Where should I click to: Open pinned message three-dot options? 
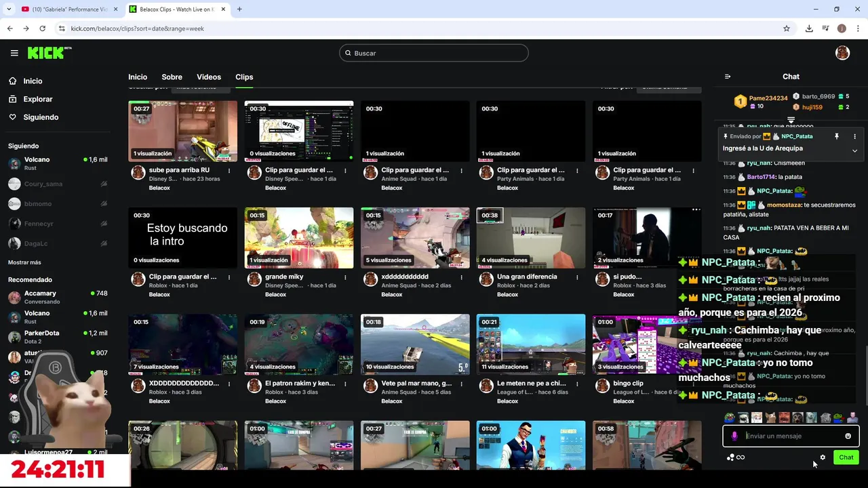point(854,136)
